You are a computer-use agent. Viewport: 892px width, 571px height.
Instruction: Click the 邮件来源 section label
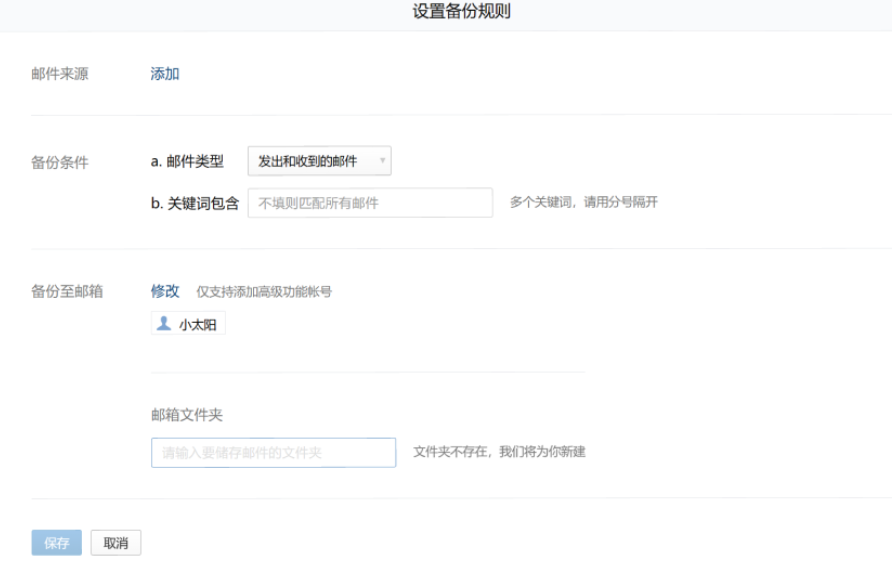pos(60,74)
